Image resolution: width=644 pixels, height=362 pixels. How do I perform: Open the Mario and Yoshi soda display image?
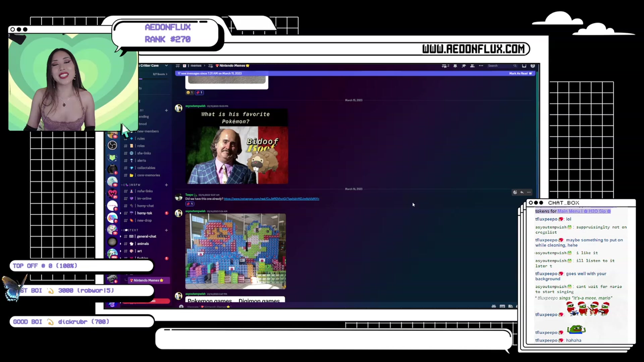point(235,251)
